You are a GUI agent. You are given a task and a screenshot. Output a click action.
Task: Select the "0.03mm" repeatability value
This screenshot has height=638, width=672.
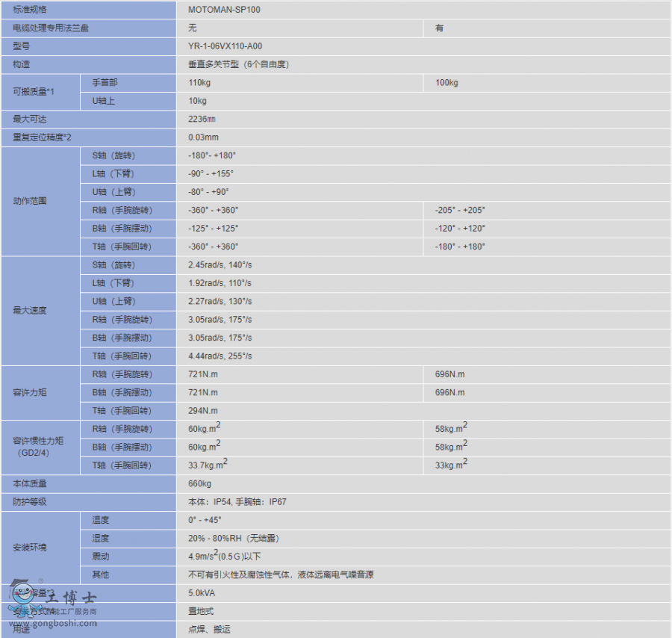coord(204,137)
